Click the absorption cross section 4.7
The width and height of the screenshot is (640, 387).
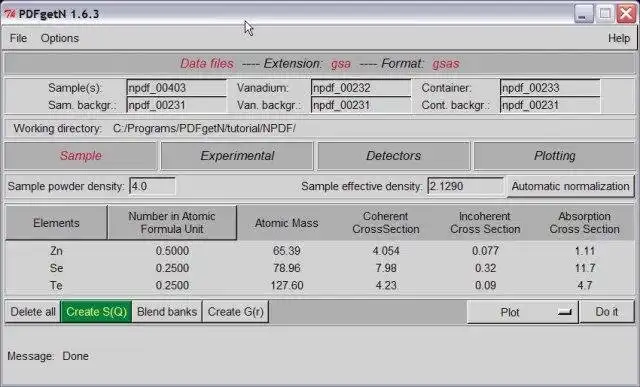tap(584, 285)
